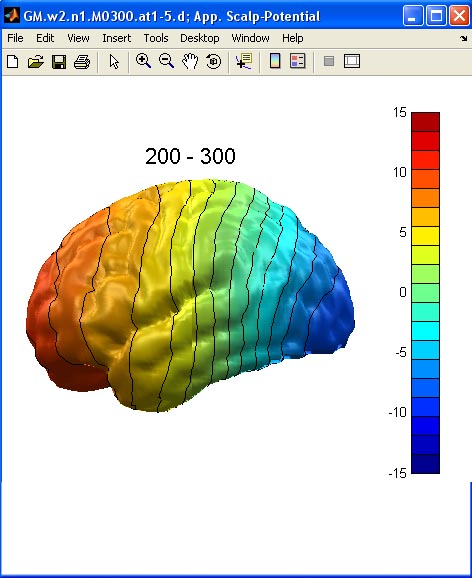Open a file with the folder icon
Image resolution: width=472 pixels, height=578 pixels.
pyautogui.click(x=36, y=61)
